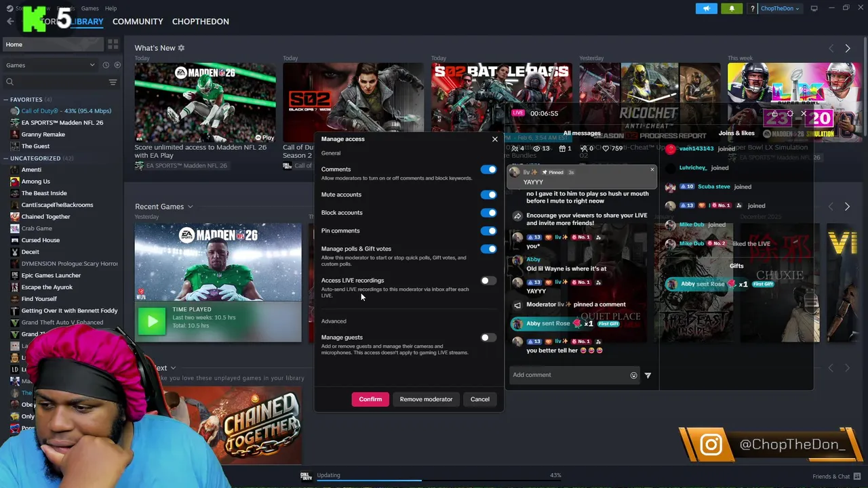Open the Madden NFL 26 What's New thumbnail

205,102
